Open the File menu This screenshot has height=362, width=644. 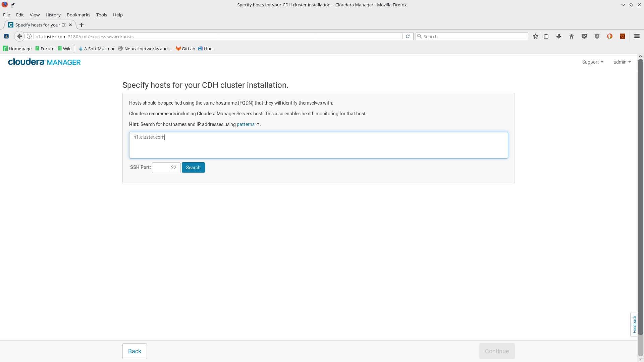pyautogui.click(x=6, y=15)
